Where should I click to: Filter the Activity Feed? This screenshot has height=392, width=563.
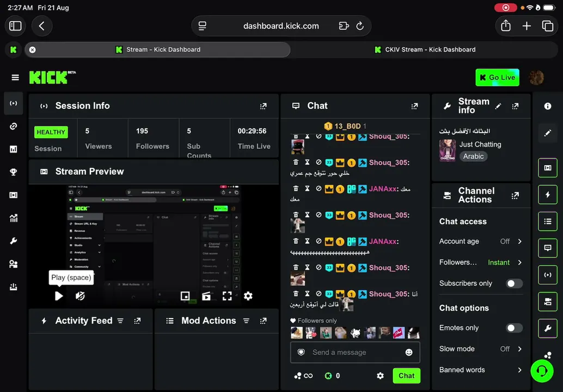pyautogui.click(x=120, y=321)
